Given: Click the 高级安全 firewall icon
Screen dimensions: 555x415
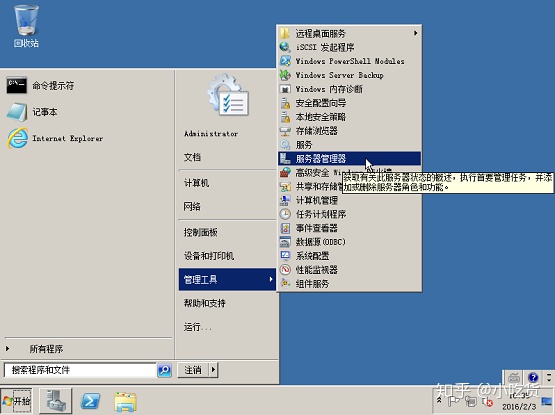Looking at the screenshot, I should tap(285, 172).
